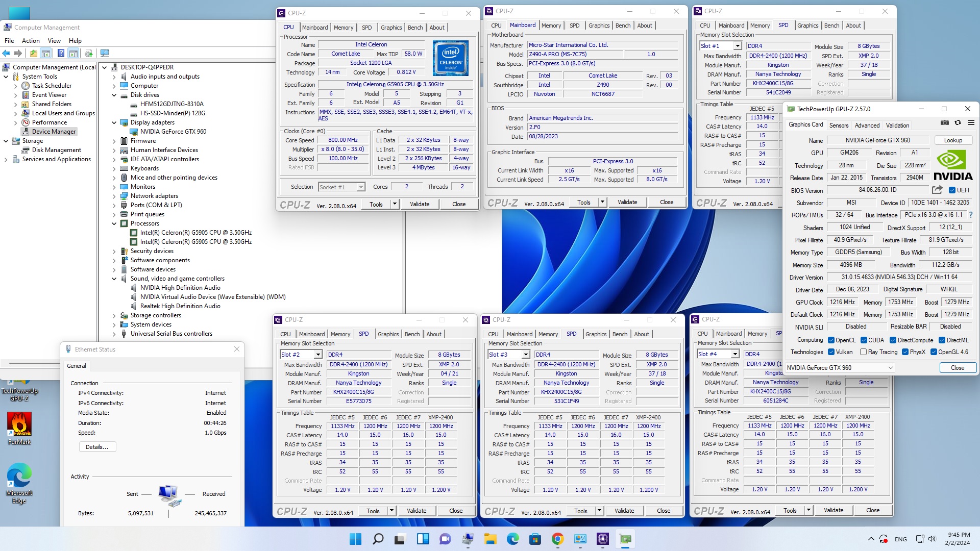Screen dimensions: 980x551
Task: Select NVIDIA GeForce GTX 960 display adapter
Action: [173, 132]
